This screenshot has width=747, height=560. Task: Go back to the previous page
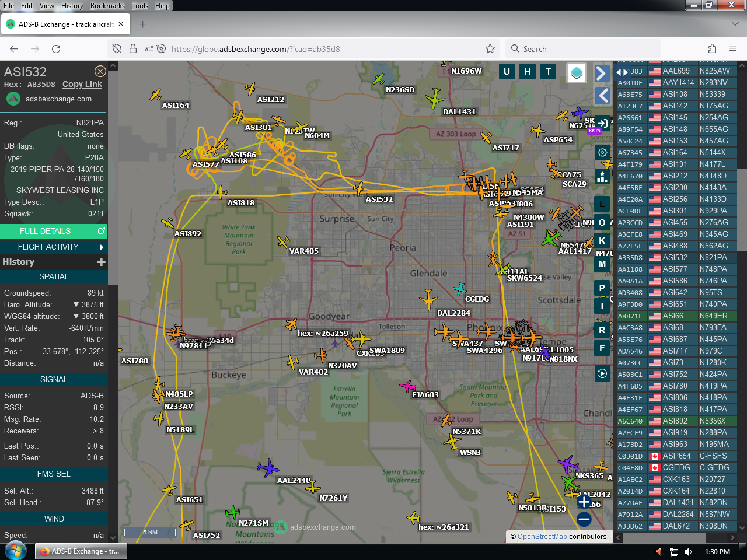click(14, 49)
